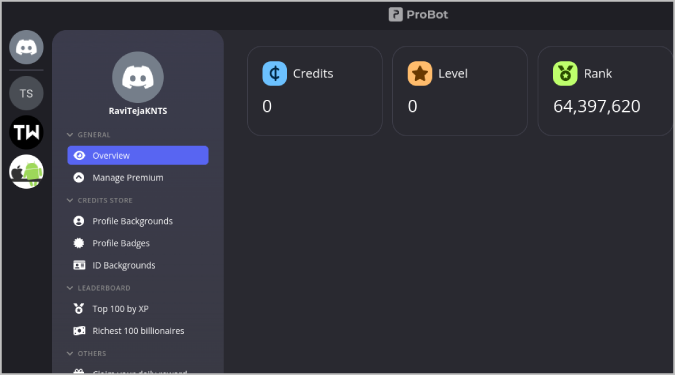Click the blue Credits icon
Viewport: 675px width, 375px height.
point(275,74)
